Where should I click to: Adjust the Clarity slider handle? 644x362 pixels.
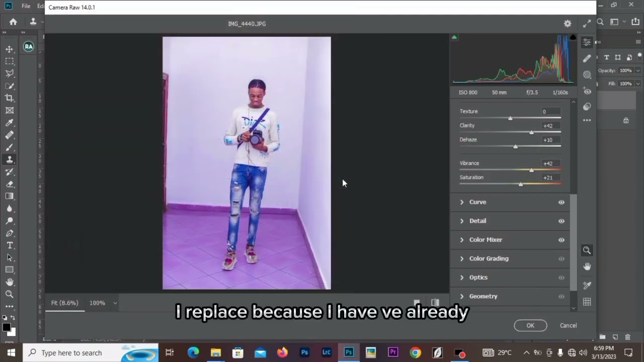[531, 132]
